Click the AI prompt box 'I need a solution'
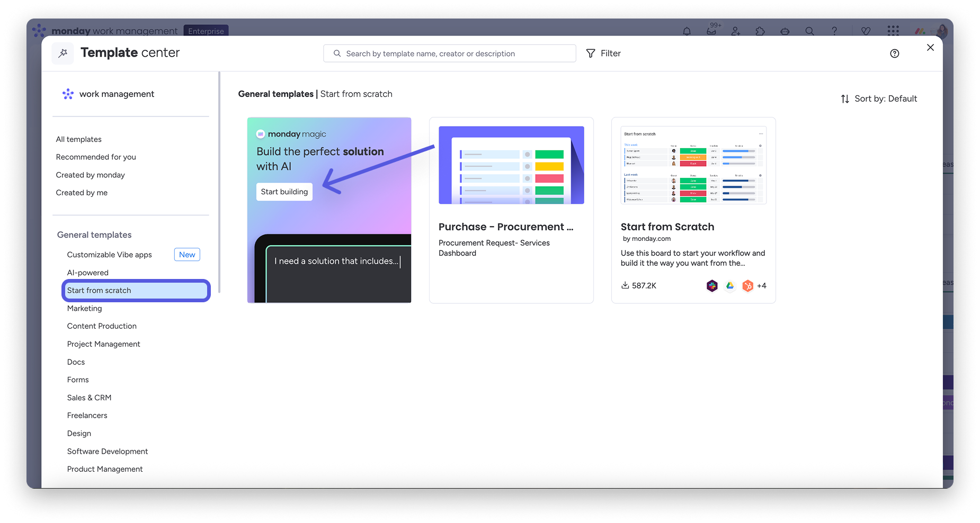The height and width of the screenshot is (523, 980). (337, 261)
